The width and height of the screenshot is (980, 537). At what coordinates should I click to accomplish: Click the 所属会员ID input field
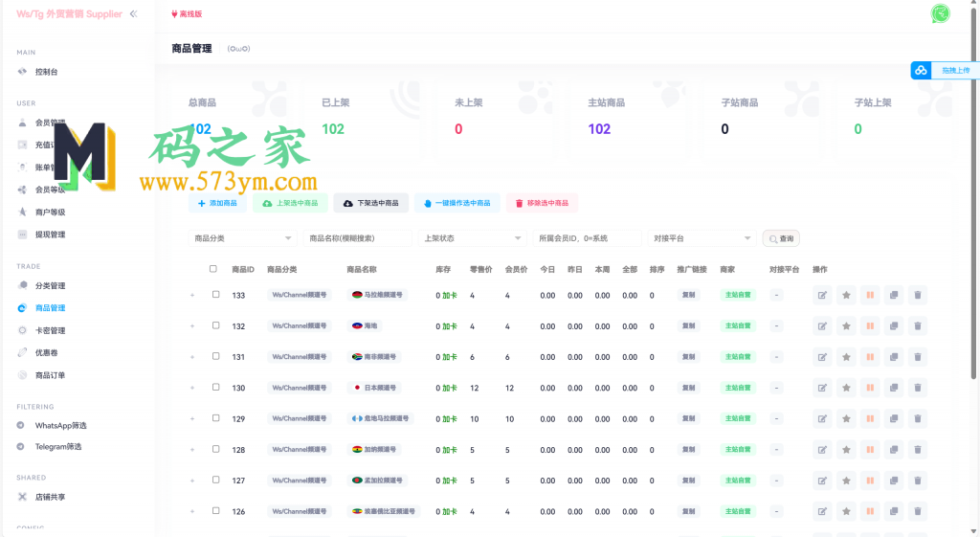pyautogui.click(x=587, y=238)
